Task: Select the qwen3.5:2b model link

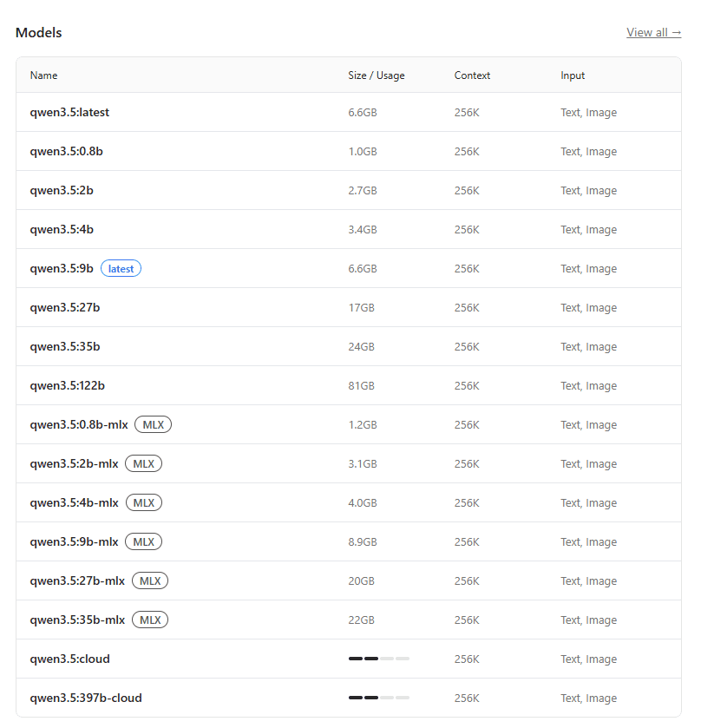Action: tap(62, 190)
